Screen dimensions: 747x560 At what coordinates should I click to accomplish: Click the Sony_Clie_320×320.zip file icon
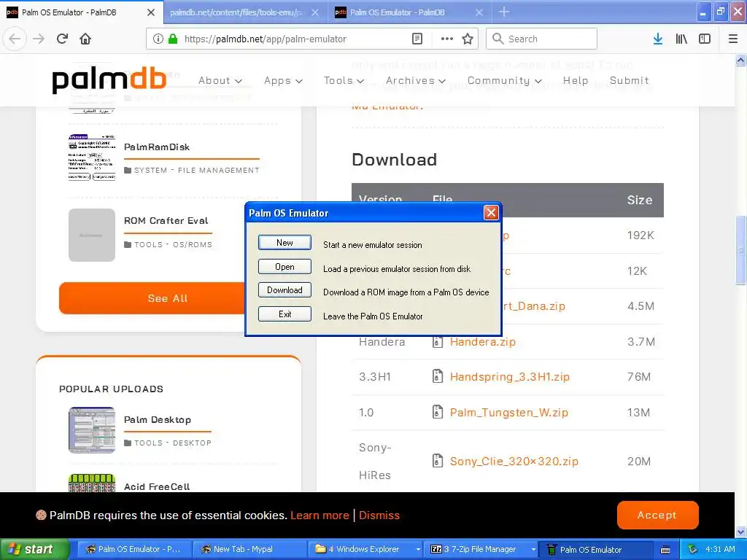(x=438, y=461)
